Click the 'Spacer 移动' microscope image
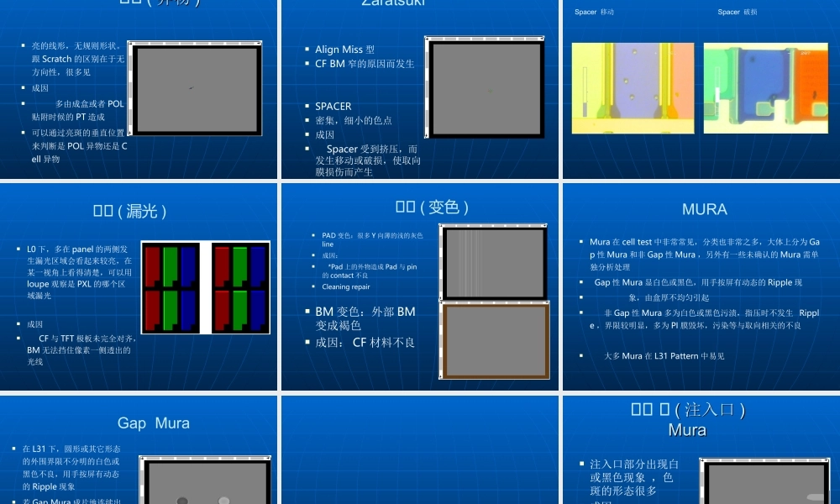Image resolution: width=840 pixels, height=504 pixels. 633,88
